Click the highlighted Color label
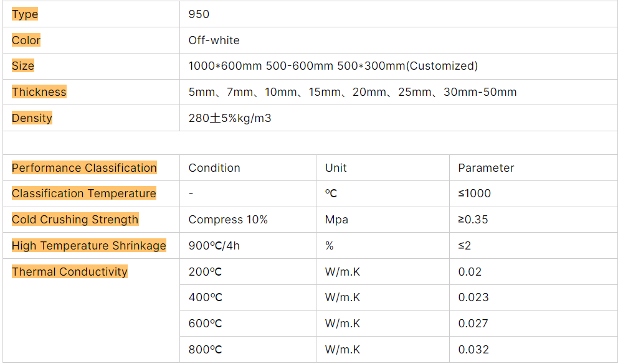Image resolution: width=618 pixels, height=364 pixels. pyautogui.click(x=26, y=40)
